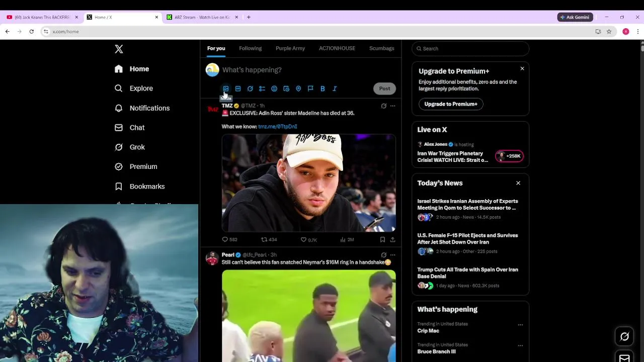Switch to the For you tab
The width and height of the screenshot is (644, 362).
216,48
